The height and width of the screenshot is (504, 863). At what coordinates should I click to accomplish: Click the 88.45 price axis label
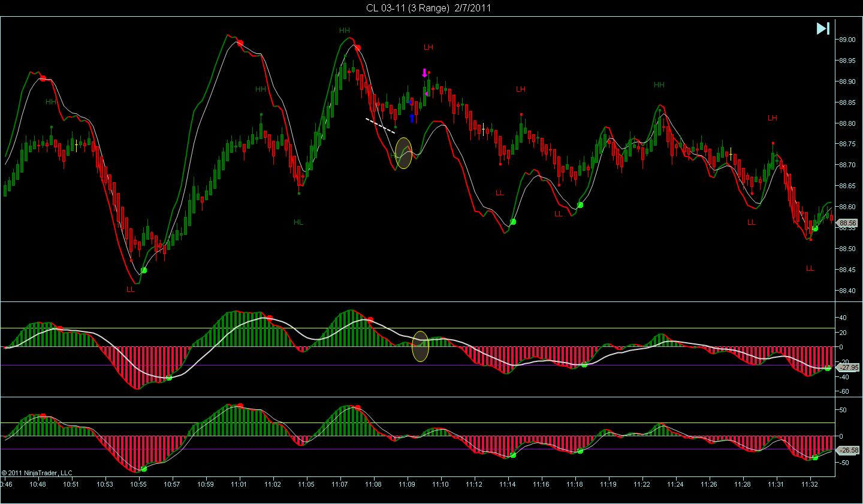tap(847, 270)
